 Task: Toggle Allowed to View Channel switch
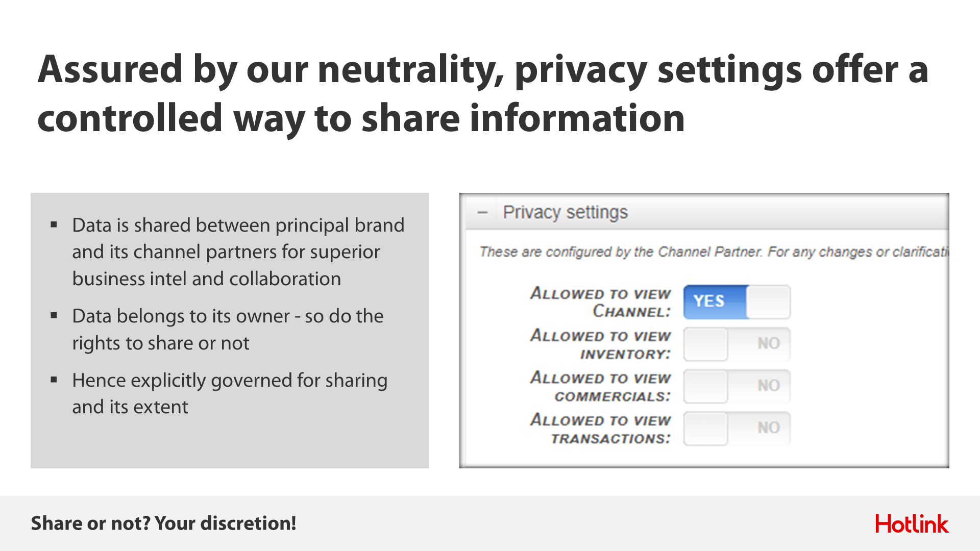[x=737, y=302]
